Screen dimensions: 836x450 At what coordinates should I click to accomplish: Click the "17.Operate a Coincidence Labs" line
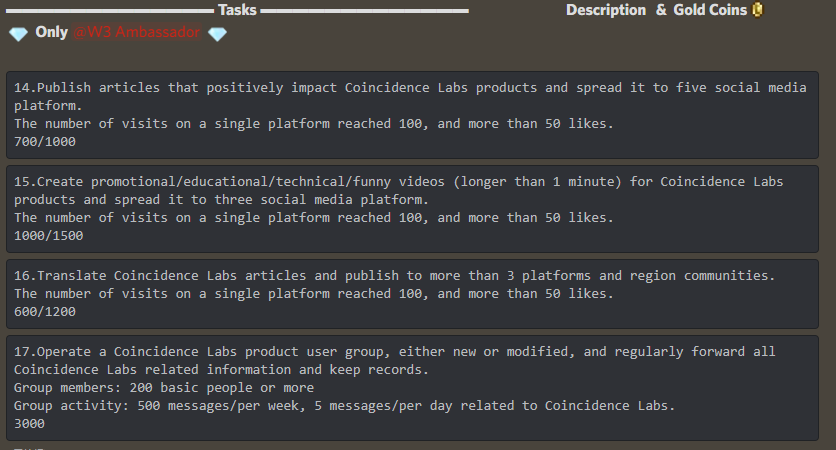(x=394, y=352)
